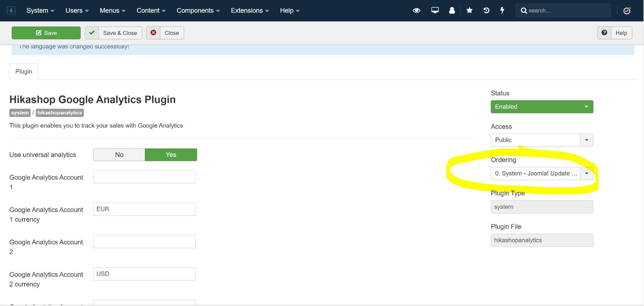Click the eye preview icon in header

click(x=417, y=10)
